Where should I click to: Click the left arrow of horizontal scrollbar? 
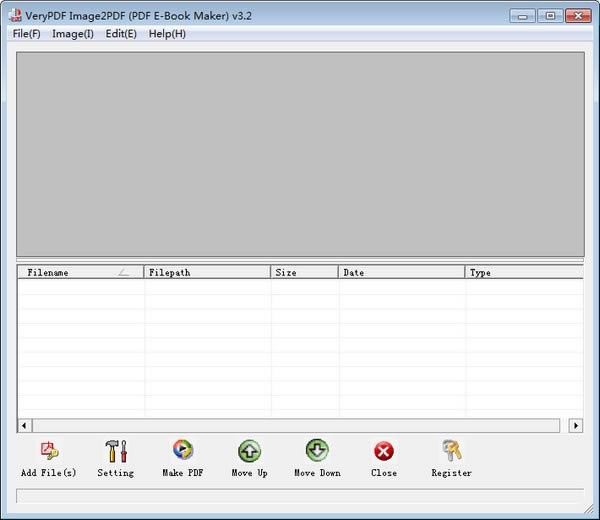tap(24, 425)
